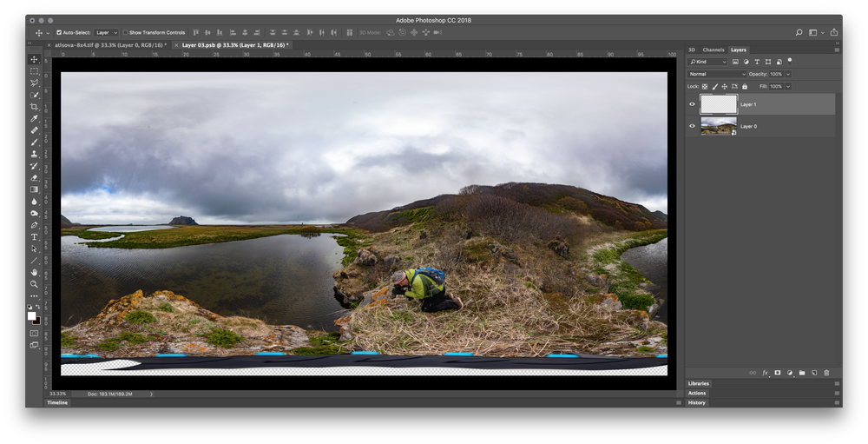The image size is (868, 444).
Task: Click the foreground color swatch
Action: point(31,316)
